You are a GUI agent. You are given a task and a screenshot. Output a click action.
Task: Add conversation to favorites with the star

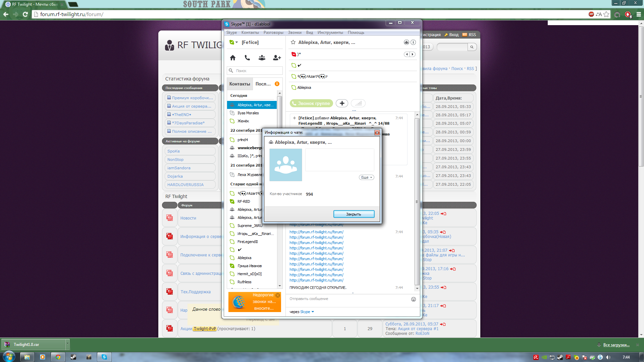point(293,42)
